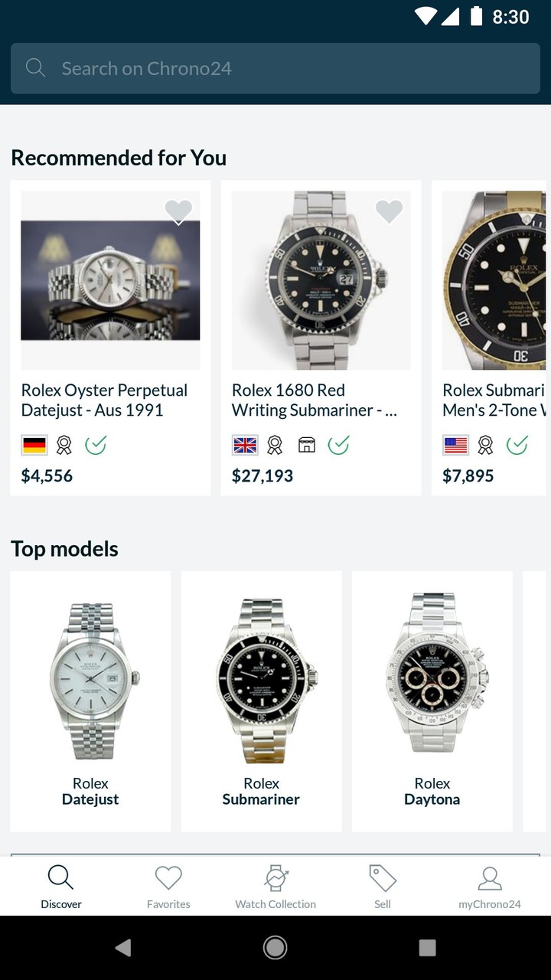Select the Rolex Submariner top model
Screen dimensions: 551x980
(261, 701)
